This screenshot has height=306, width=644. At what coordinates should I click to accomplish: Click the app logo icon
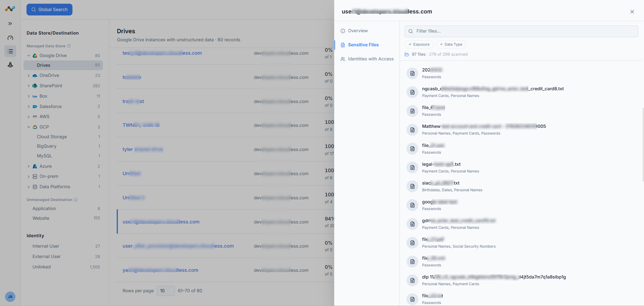10,9
